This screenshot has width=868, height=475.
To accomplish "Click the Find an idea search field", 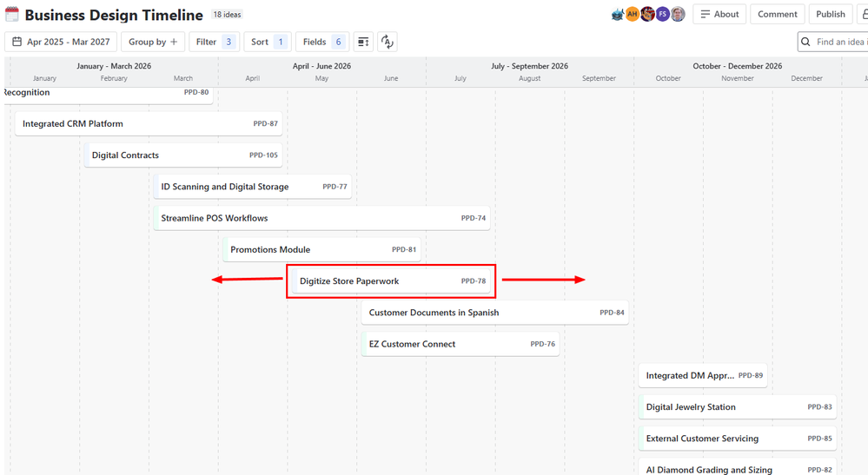I will [x=833, y=42].
